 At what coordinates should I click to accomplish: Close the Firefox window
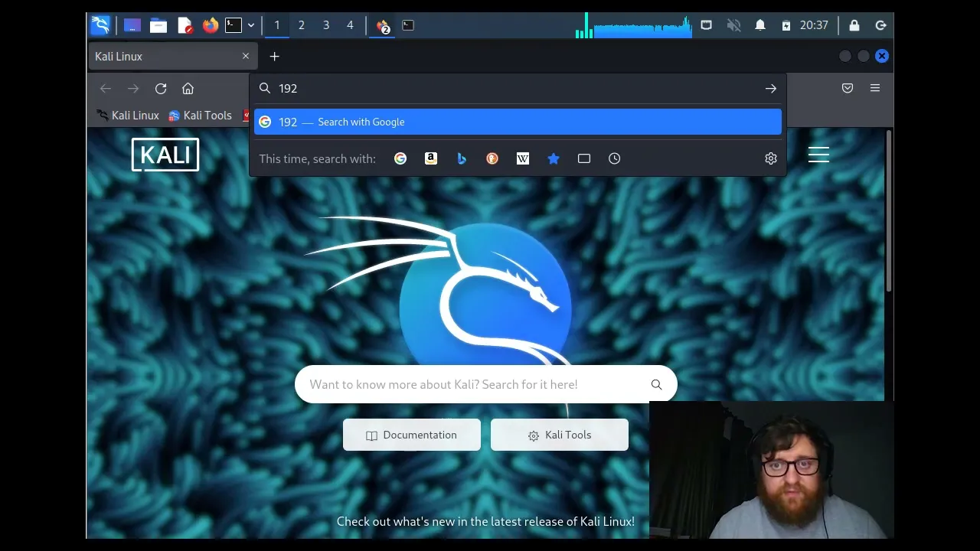pyautogui.click(x=882, y=56)
